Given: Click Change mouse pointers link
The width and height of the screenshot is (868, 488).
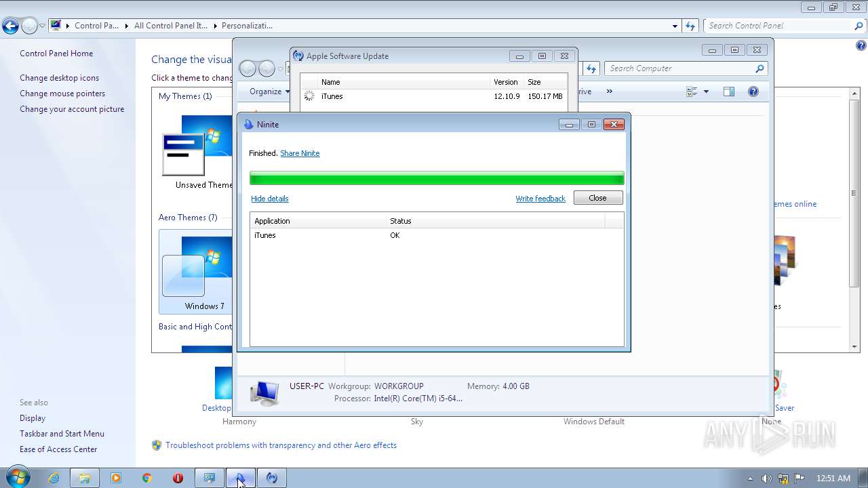Looking at the screenshot, I should click(62, 94).
